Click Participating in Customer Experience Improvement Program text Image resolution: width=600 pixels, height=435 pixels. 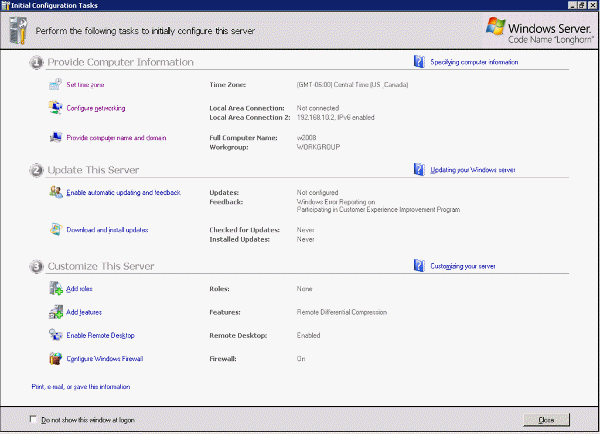(378, 210)
